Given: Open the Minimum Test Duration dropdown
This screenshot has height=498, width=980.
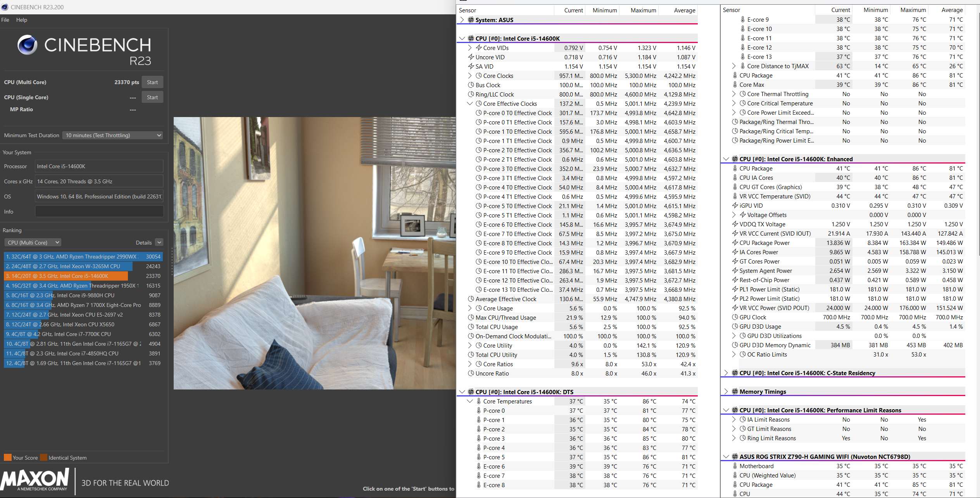Looking at the screenshot, I should (112, 135).
